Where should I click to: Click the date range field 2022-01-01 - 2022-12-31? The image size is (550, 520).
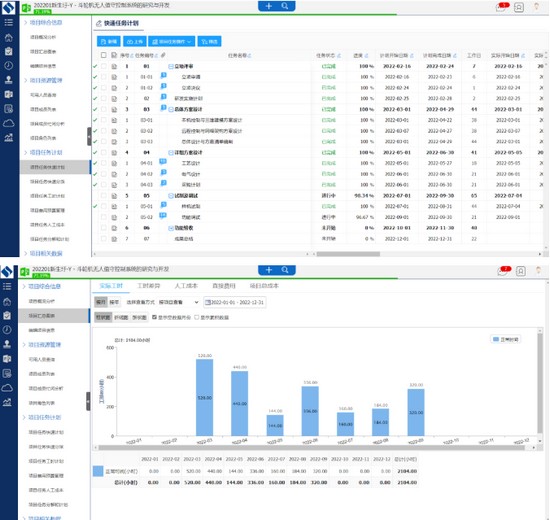[235, 302]
